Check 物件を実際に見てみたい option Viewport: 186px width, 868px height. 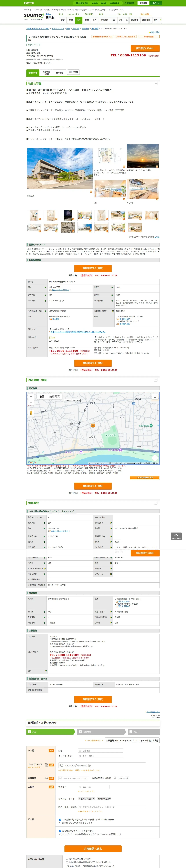point(67,859)
